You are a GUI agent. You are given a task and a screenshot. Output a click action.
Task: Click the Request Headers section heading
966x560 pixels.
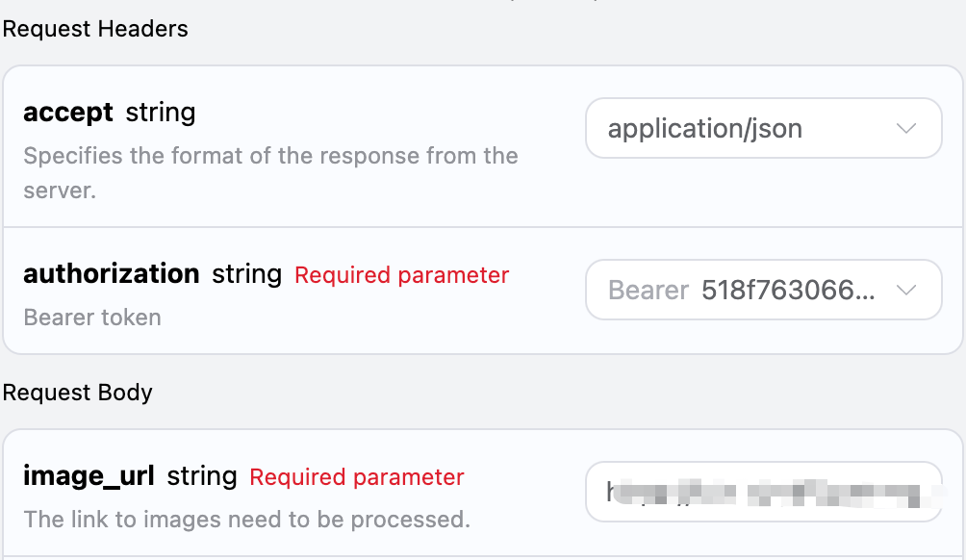[95, 29]
